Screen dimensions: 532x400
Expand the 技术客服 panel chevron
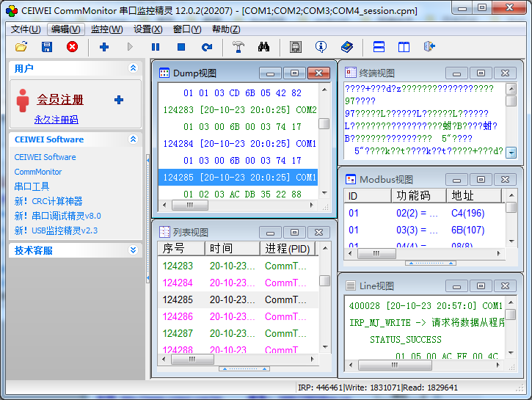[x=133, y=250]
